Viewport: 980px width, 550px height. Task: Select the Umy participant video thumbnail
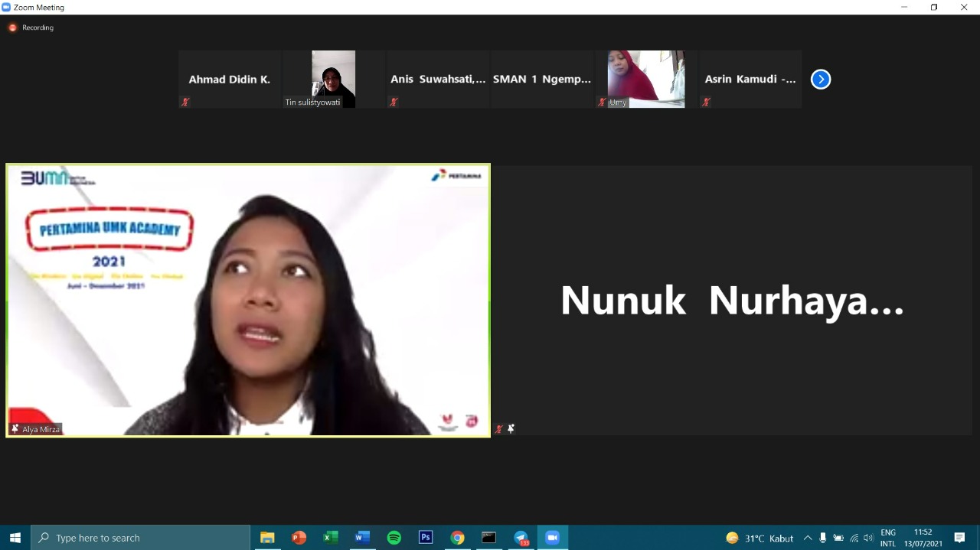pyautogui.click(x=646, y=79)
